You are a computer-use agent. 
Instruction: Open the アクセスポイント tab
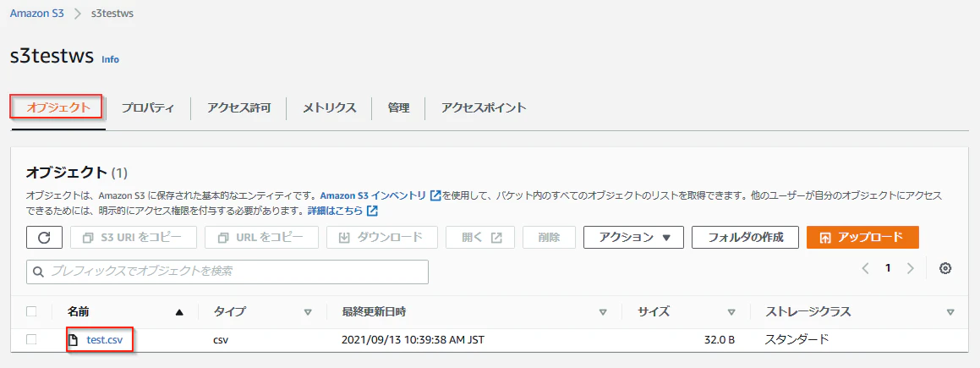click(x=484, y=107)
